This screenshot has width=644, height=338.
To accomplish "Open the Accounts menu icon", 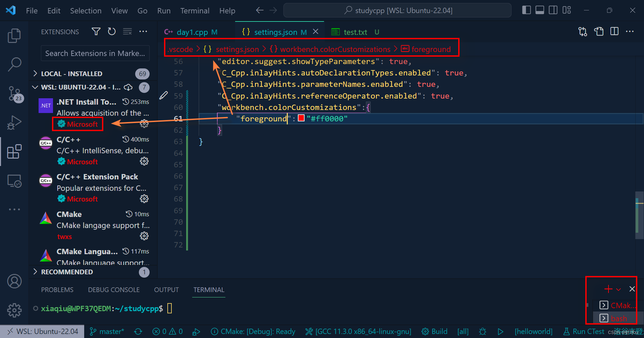I will click(14, 281).
